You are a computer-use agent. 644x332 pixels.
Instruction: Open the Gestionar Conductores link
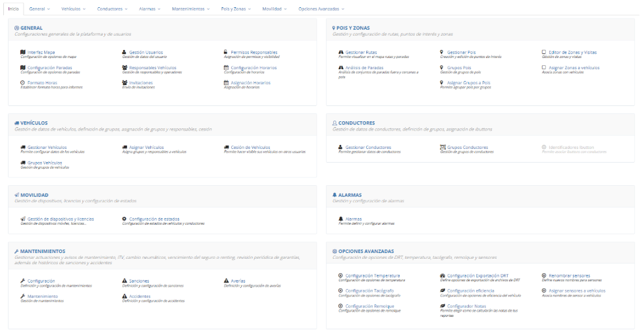(368, 147)
